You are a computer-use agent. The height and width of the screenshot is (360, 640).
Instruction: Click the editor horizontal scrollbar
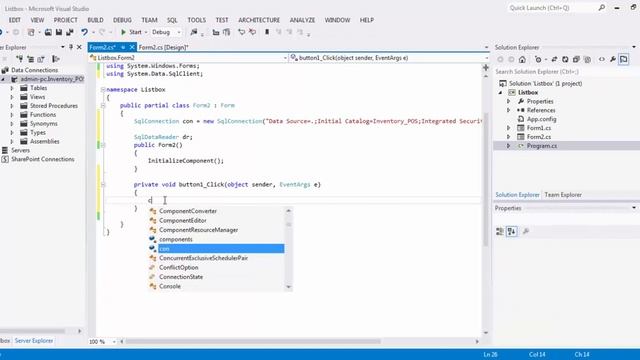click(253, 341)
